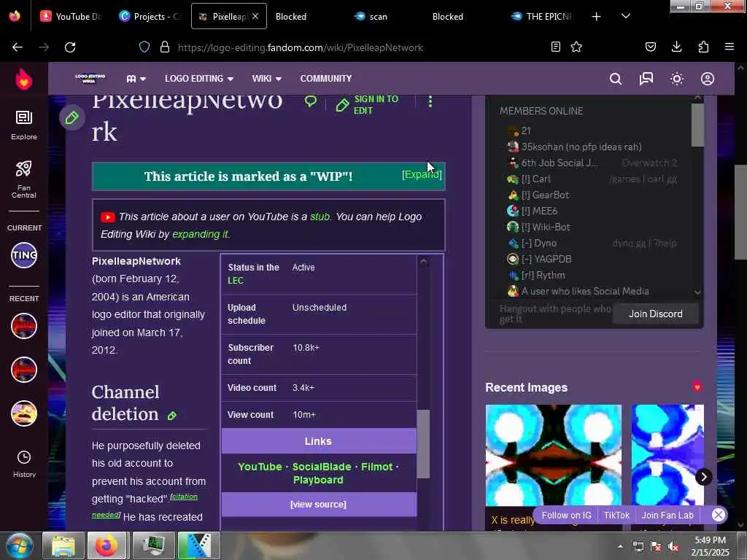This screenshot has width=747, height=560.
Task: Open the YouTube link in infobox
Action: tap(260, 467)
